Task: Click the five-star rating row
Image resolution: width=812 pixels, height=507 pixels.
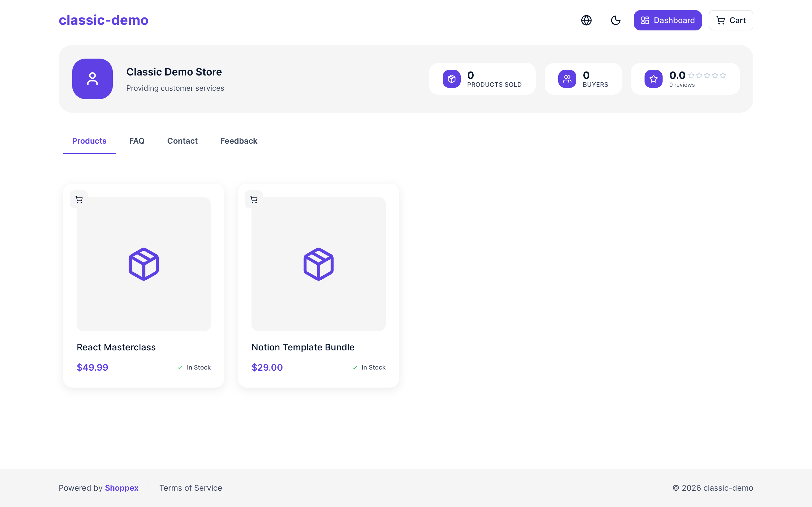Action: point(707,76)
